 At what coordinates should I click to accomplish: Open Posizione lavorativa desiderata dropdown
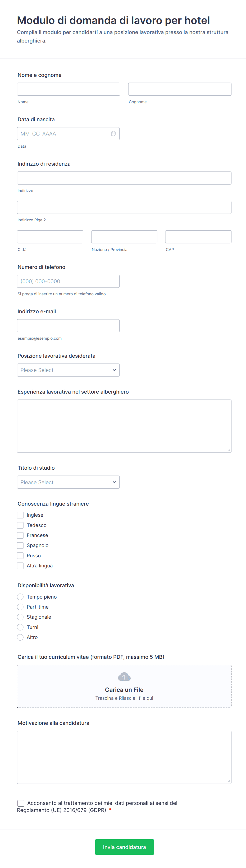click(68, 370)
